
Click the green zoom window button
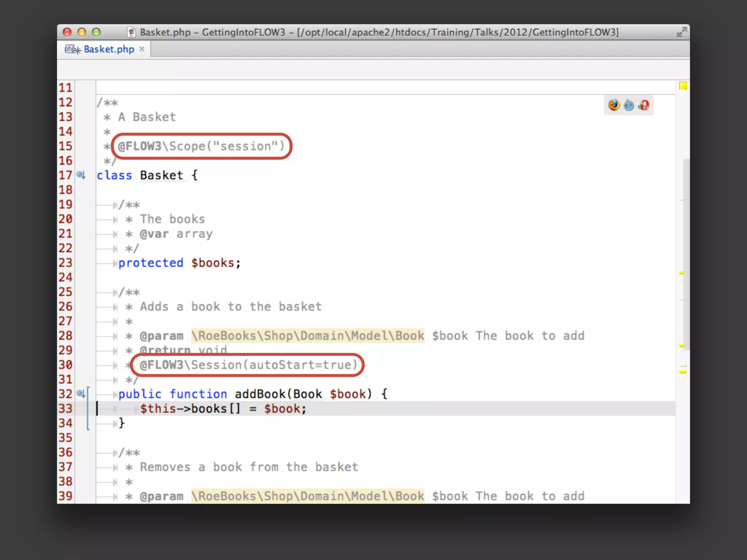click(x=96, y=32)
